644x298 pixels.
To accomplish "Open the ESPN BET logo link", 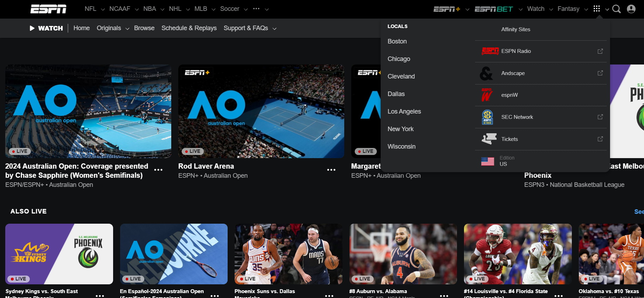I will [494, 9].
